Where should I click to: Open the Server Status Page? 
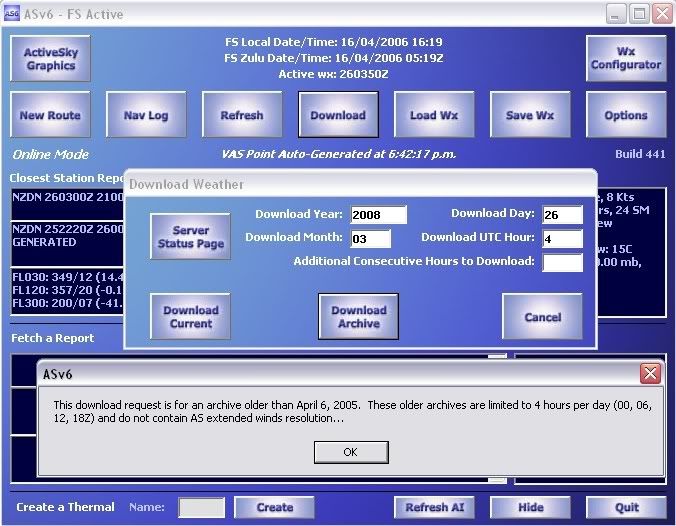191,237
